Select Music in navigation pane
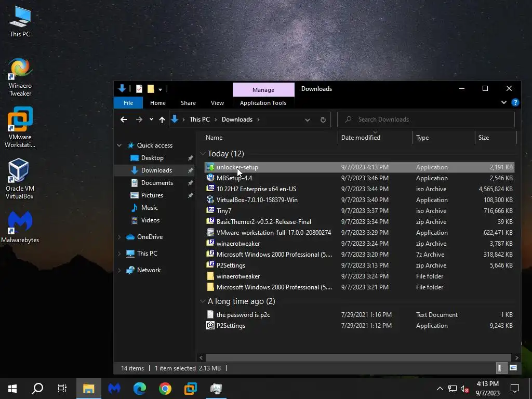 click(x=149, y=208)
